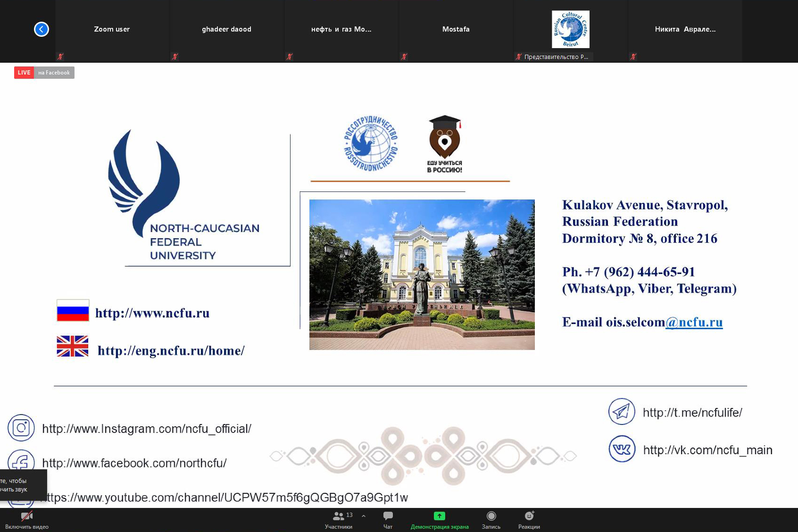
Task: Click the 'на Facebook' streaming label
Action: tap(54, 73)
